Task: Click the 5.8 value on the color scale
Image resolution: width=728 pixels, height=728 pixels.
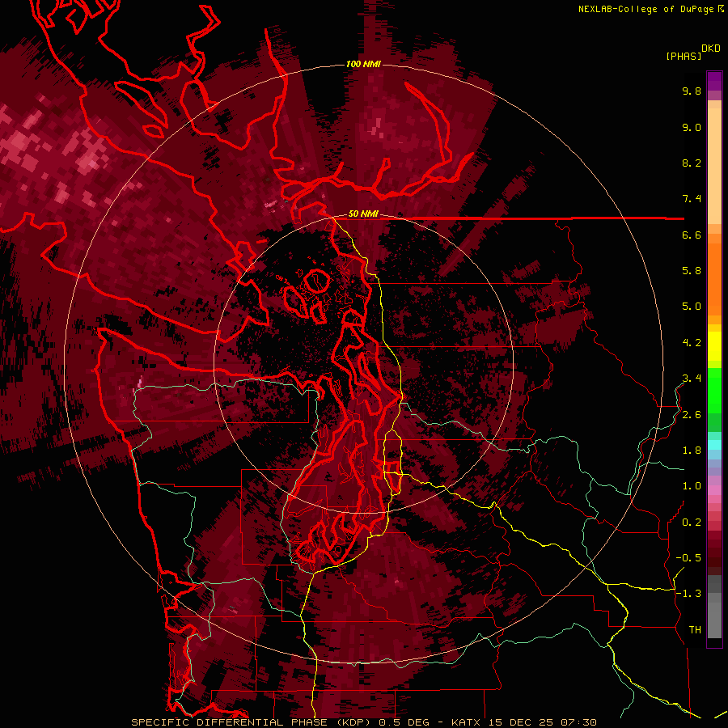Action: (x=692, y=271)
